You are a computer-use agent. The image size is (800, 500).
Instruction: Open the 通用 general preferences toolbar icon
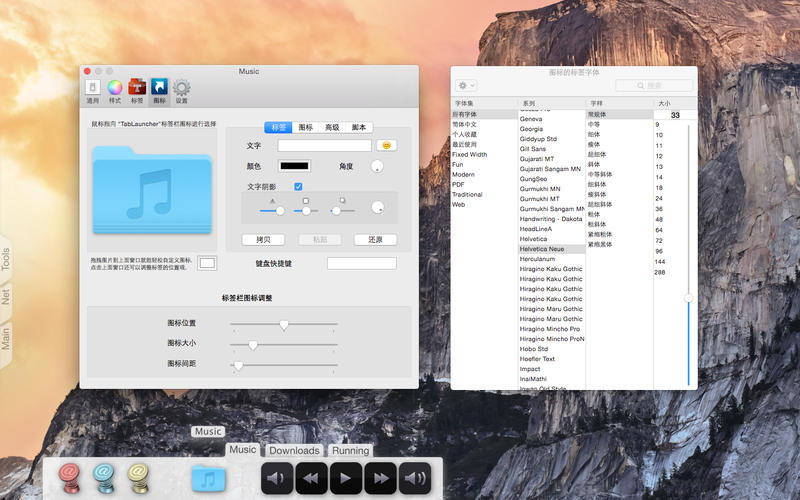(92, 91)
